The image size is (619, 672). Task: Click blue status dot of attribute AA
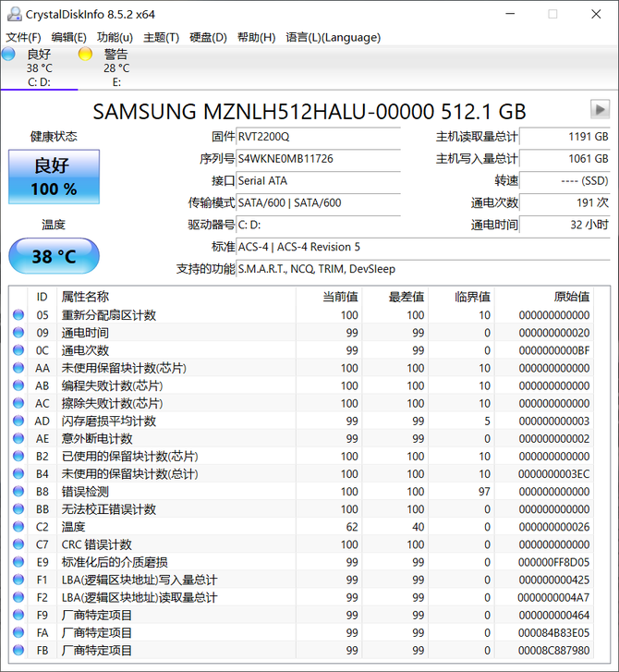(x=18, y=368)
